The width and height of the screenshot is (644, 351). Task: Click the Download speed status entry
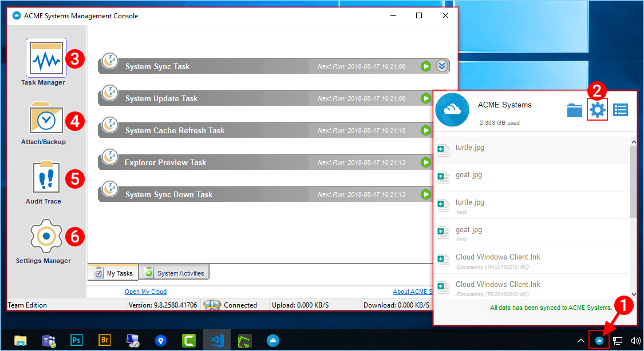pos(396,305)
